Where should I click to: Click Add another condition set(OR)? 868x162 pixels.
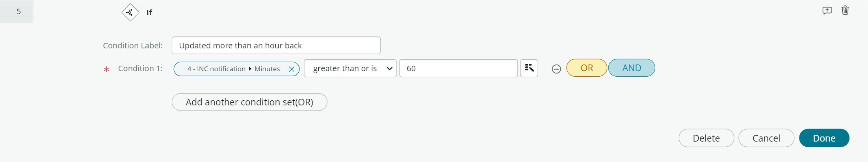pos(249,102)
